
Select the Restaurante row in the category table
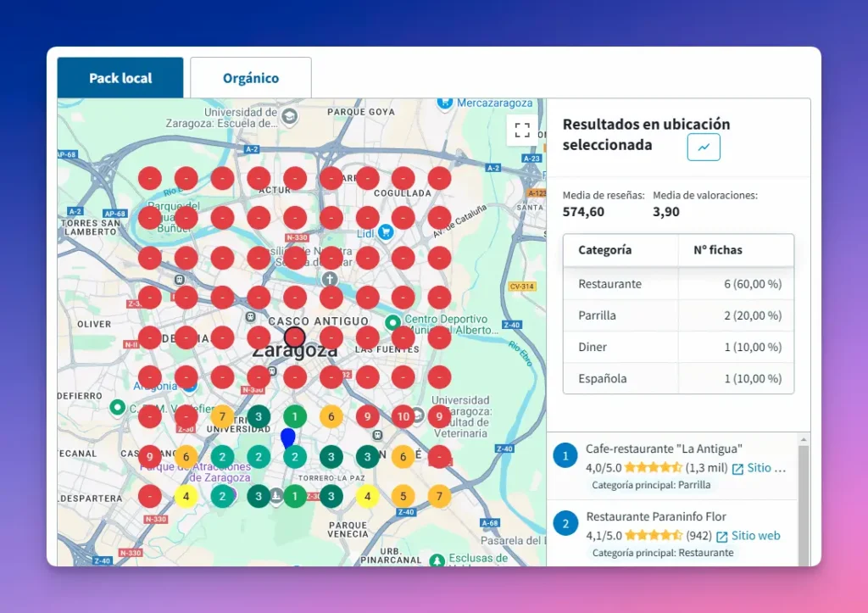tap(678, 284)
